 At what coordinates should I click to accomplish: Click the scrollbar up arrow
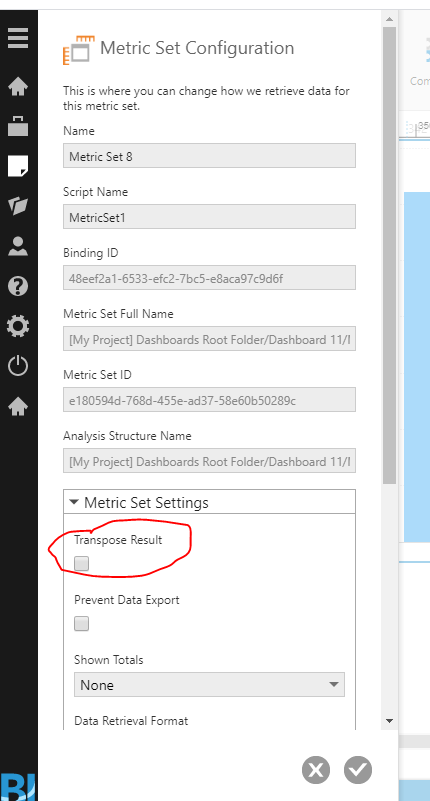click(389, 19)
